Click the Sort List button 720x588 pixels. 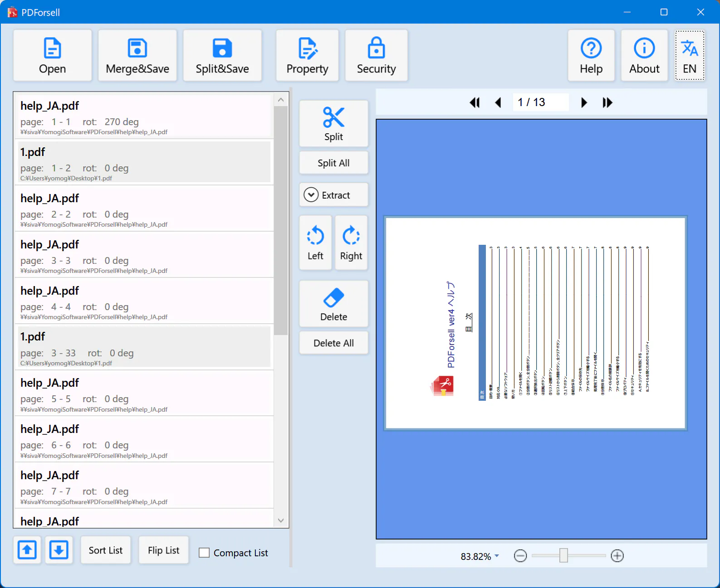click(x=106, y=550)
